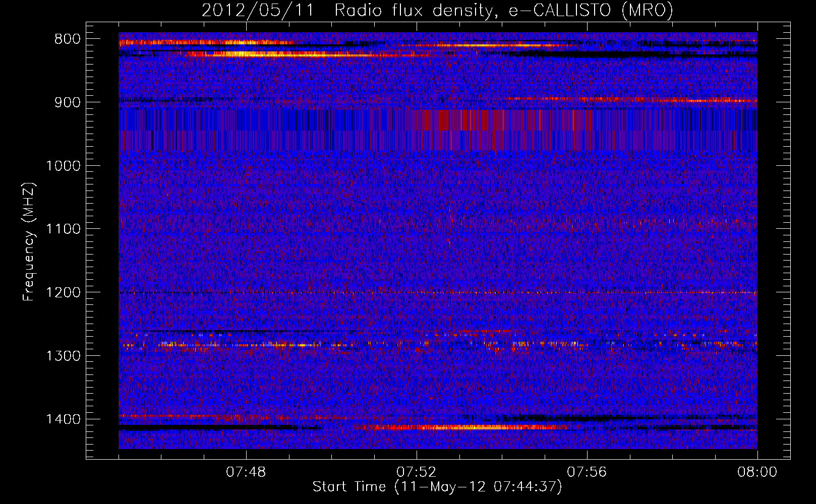Click the 07:48 time tick label

(246, 472)
